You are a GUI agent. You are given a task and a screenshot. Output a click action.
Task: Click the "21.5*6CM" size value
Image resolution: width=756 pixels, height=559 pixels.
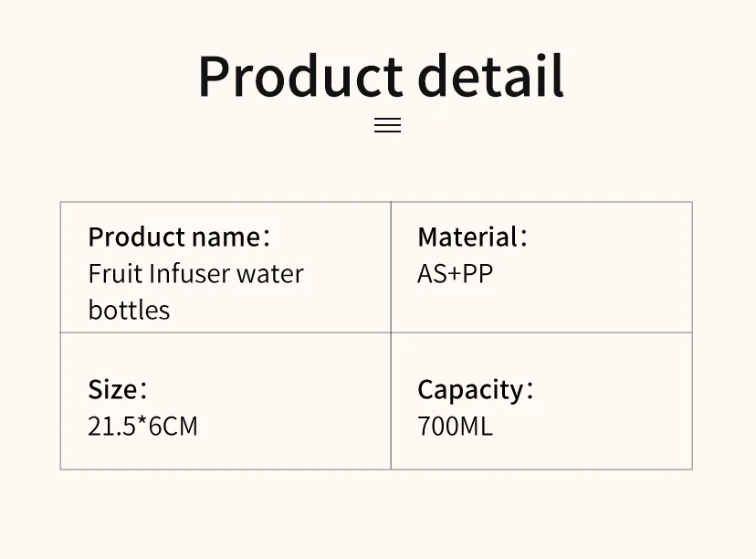click(x=142, y=426)
